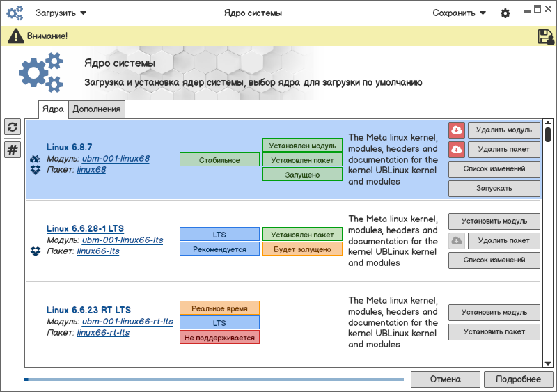The height and width of the screenshot is (392, 557).
Task: Click the Установлен модуль status tag
Action: pos(302,146)
